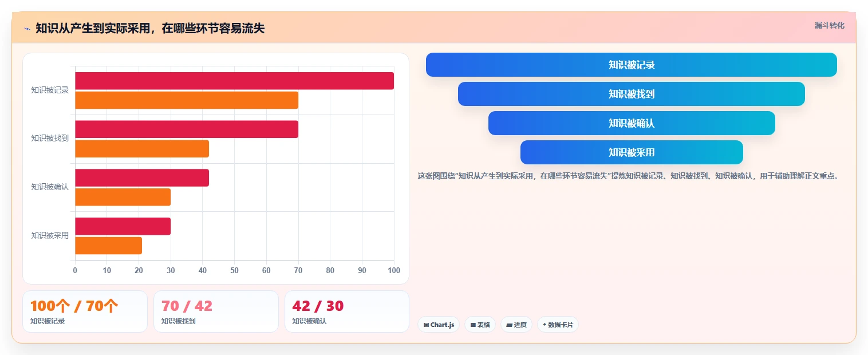Click the x-axis tick 0
The height and width of the screenshot is (355, 868).
[75, 270]
